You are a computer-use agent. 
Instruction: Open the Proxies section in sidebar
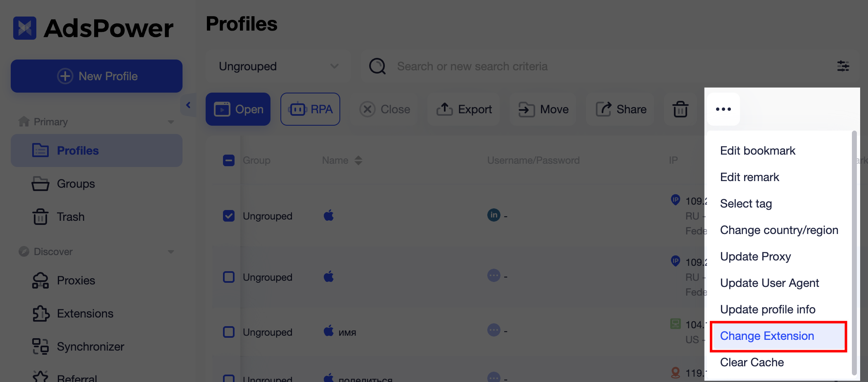pyautogui.click(x=40, y=280)
